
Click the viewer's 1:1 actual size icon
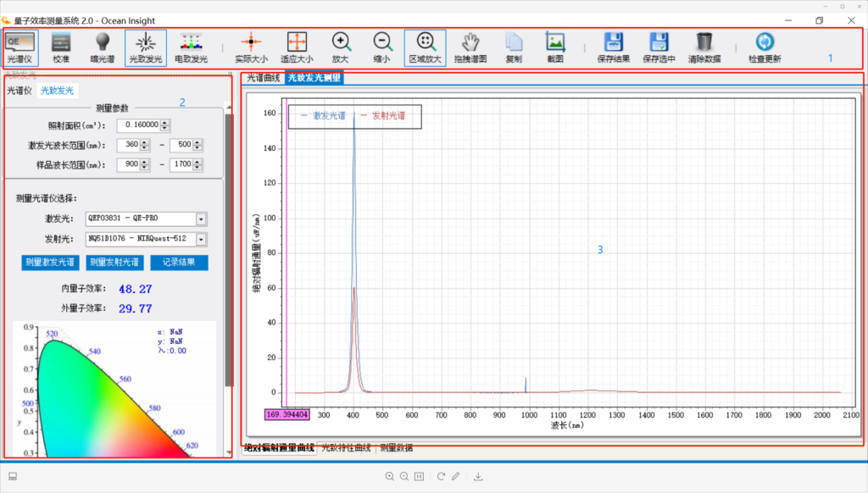(419, 476)
